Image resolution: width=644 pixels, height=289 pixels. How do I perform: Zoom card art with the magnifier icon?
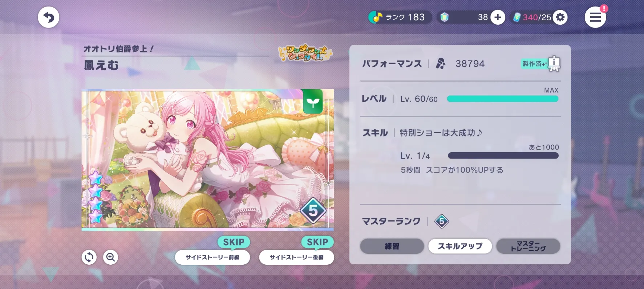pos(110,257)
